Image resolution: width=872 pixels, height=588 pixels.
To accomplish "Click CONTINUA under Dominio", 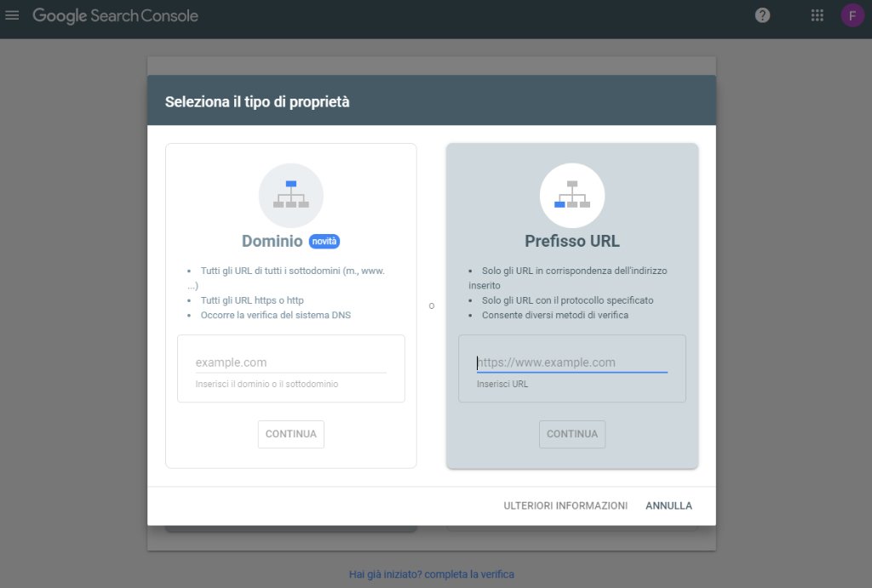I will click(x=291, y=434).
